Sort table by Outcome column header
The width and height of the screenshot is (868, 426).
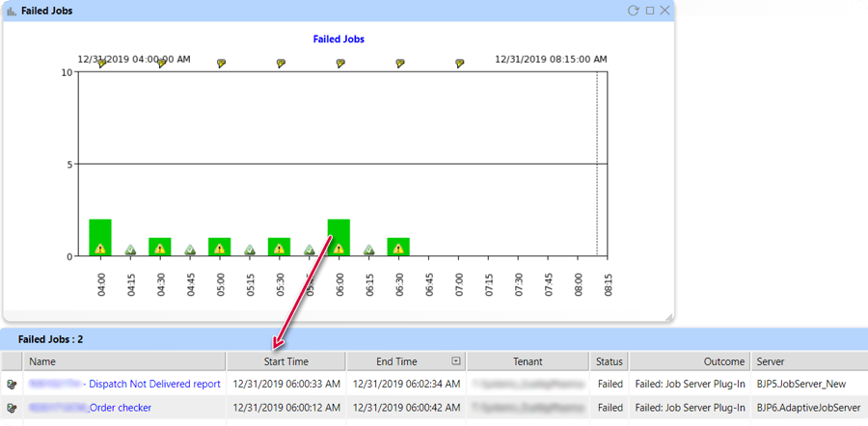coord(690,361)
